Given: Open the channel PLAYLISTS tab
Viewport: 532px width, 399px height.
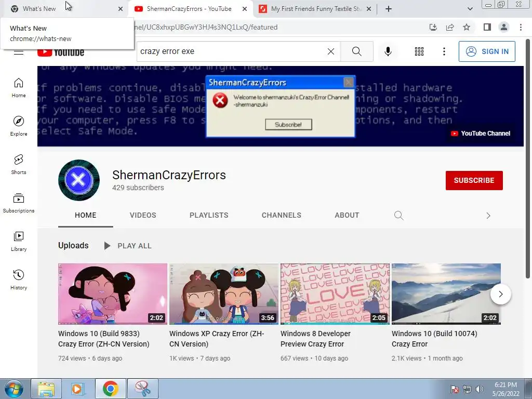Looking at the screenshot, I should coord(209,216).
